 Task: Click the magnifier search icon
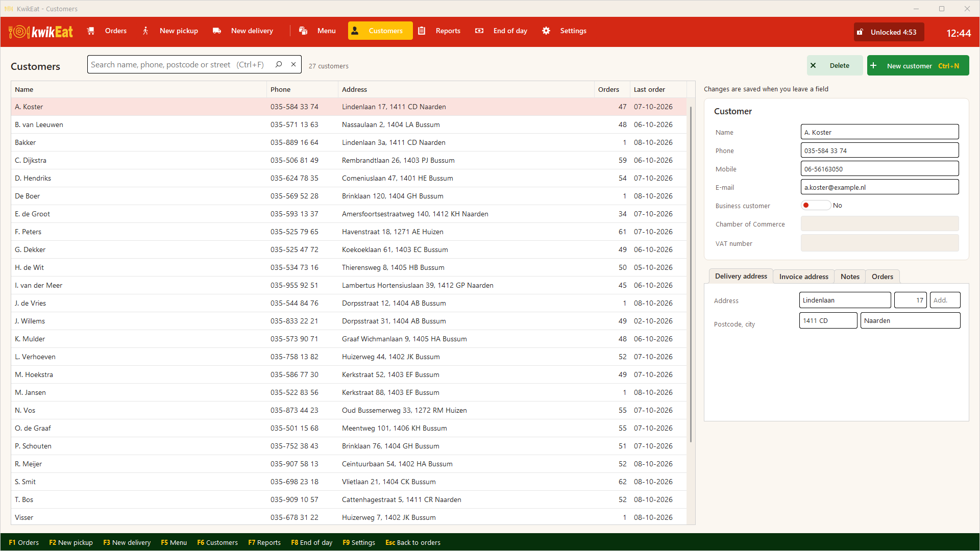coord(279,64)
